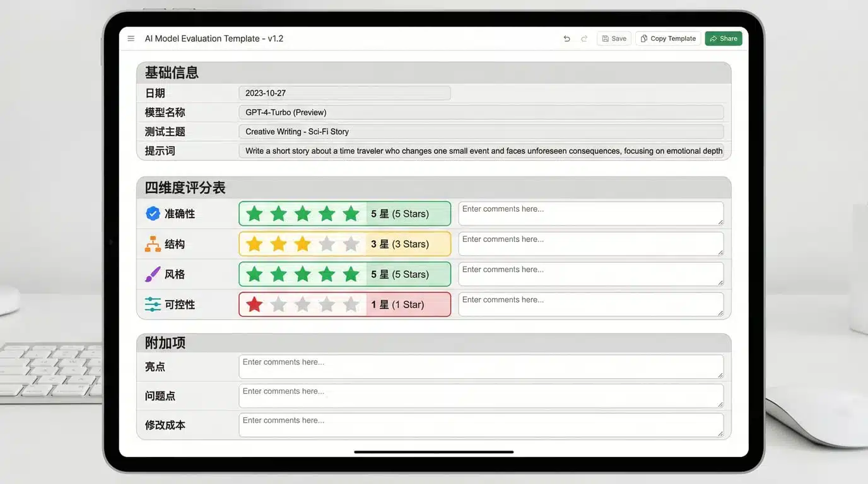Click the 亮点 comments text area
This screenshot has width=868, height=484.
point(481,367)
